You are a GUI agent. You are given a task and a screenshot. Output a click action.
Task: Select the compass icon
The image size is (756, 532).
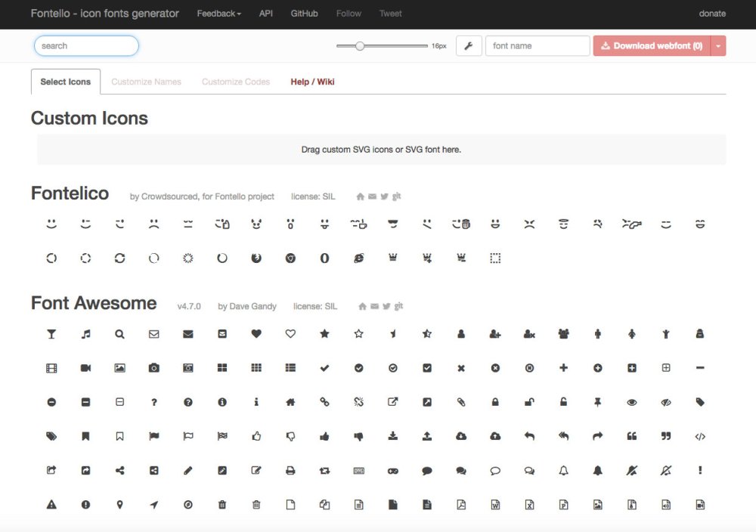coord(188,505)
